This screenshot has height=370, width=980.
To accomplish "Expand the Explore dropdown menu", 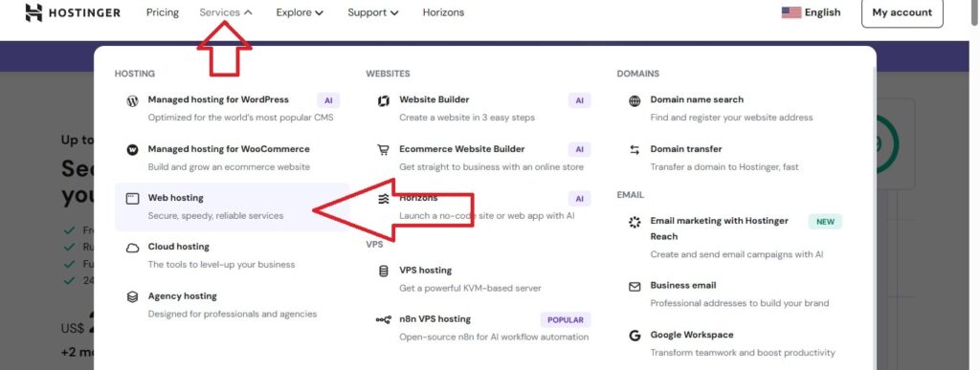I will [300, 12].
